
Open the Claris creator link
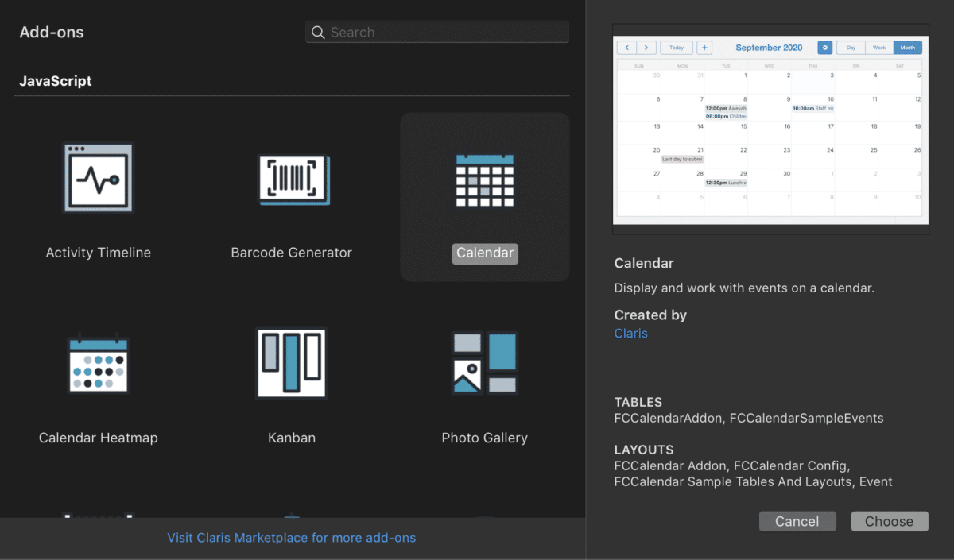pos(630,333)
